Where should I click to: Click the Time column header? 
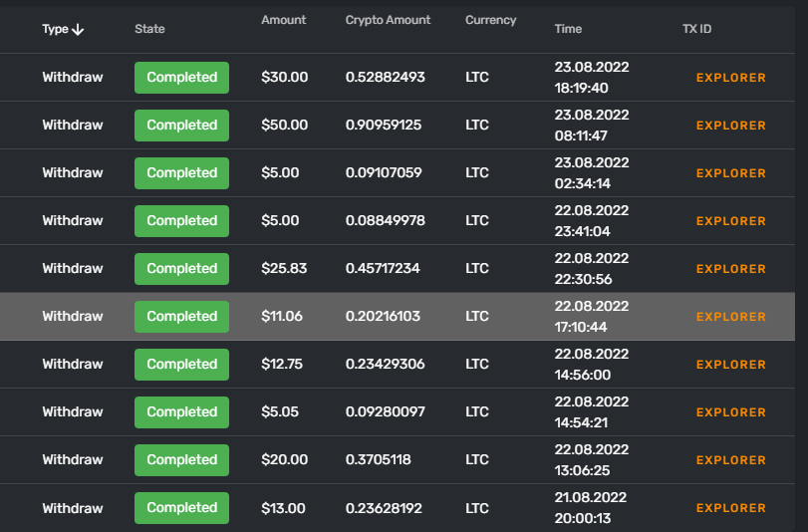point(568,29)
